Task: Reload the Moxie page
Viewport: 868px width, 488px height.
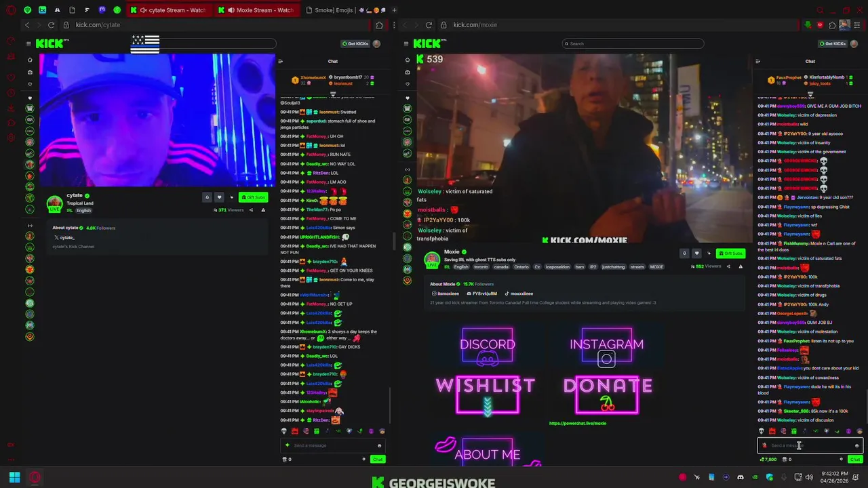Action: point(429,25)
